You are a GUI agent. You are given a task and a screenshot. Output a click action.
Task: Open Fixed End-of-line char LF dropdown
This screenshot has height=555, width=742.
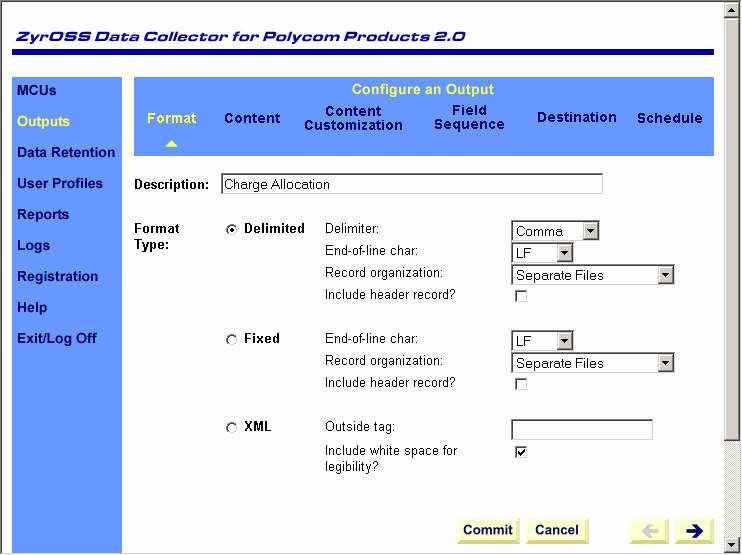[542, 341]
